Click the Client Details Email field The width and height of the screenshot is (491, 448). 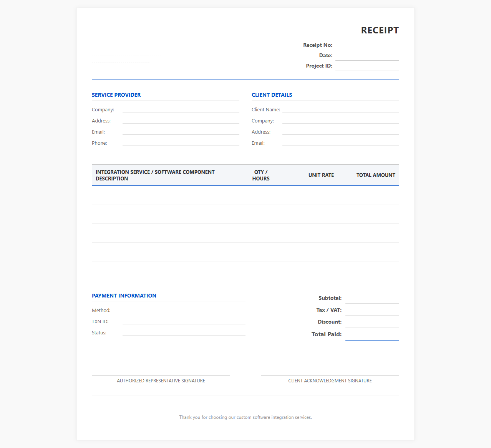[341, 142]
